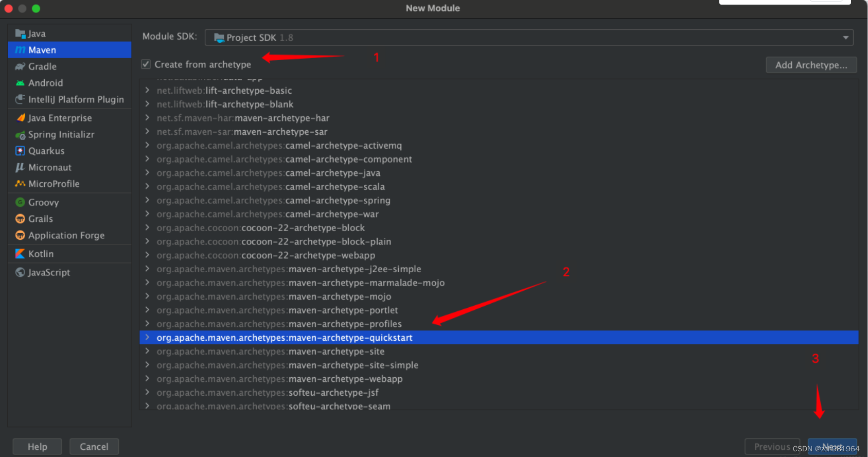
Task: Click the Groovy green circle icon
Action: (x=20, y=202)
